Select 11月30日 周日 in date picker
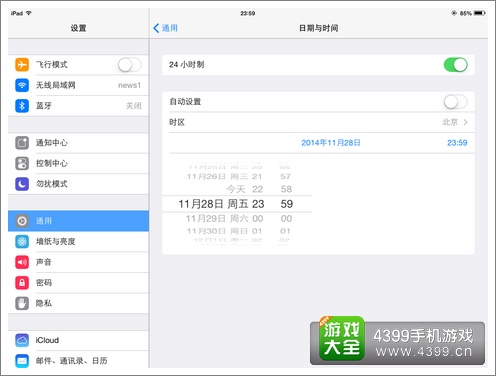The width and height of the screenshot is (496, 376). pos(217,231)
